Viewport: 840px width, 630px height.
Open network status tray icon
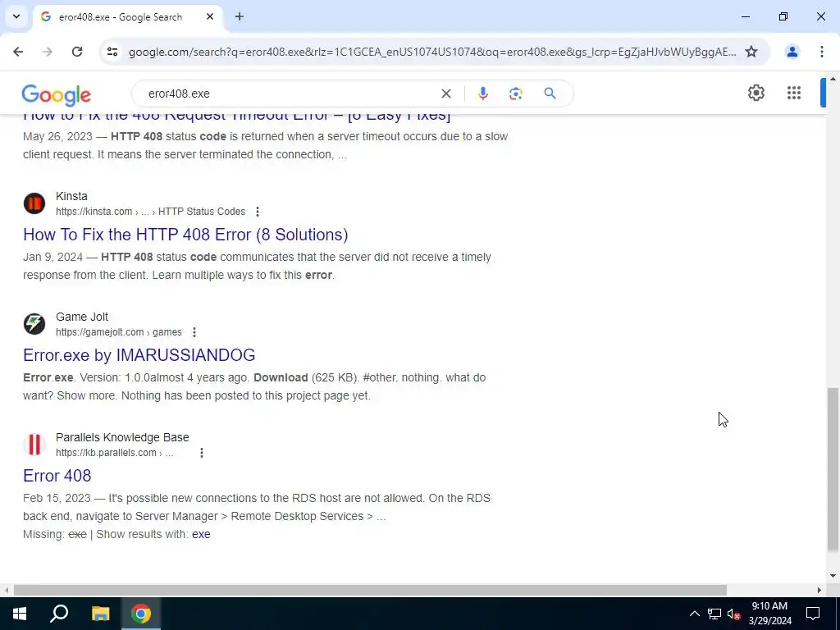[714, 614]
